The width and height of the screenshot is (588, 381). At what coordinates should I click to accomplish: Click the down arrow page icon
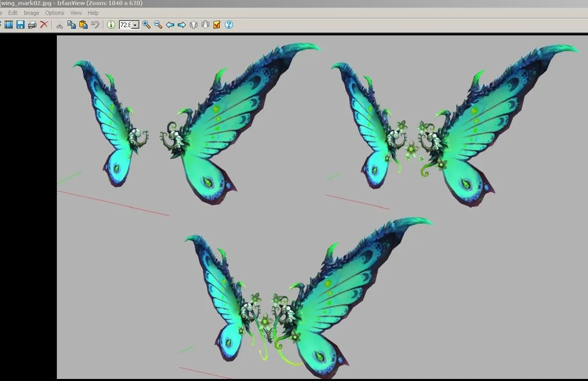205,25
